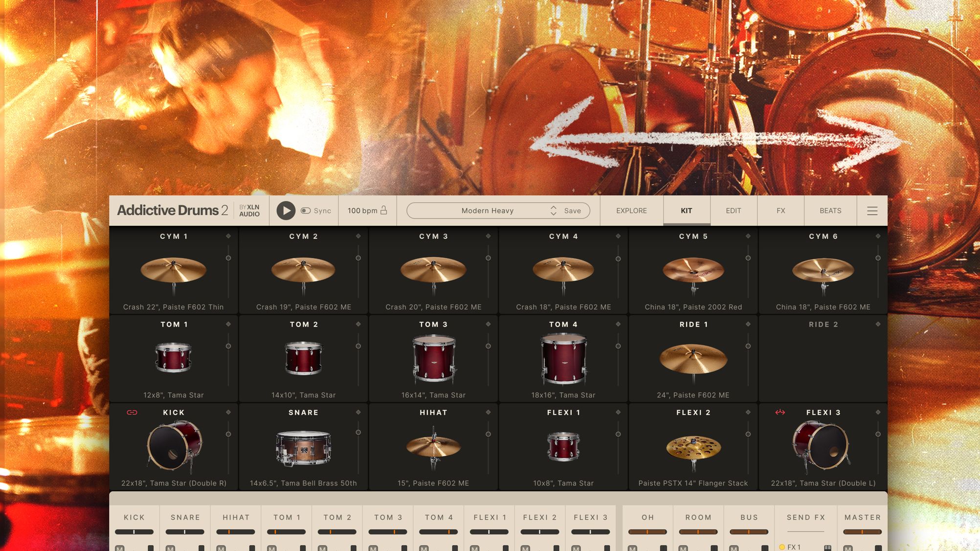The width and height of the screenshot is (980, 551).
Task: Click the diamond icon on the CYM 1 pad
Action: (x=229, y=236)
